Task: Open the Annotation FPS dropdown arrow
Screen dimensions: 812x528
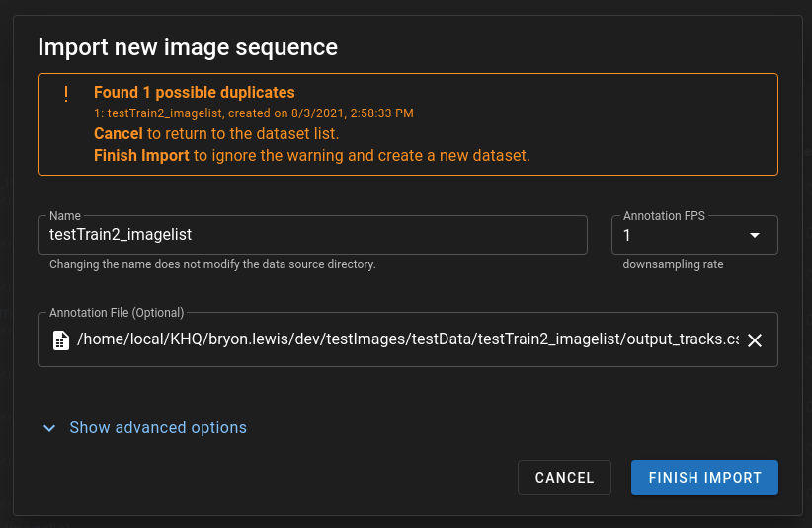Action: coord(755,236)
